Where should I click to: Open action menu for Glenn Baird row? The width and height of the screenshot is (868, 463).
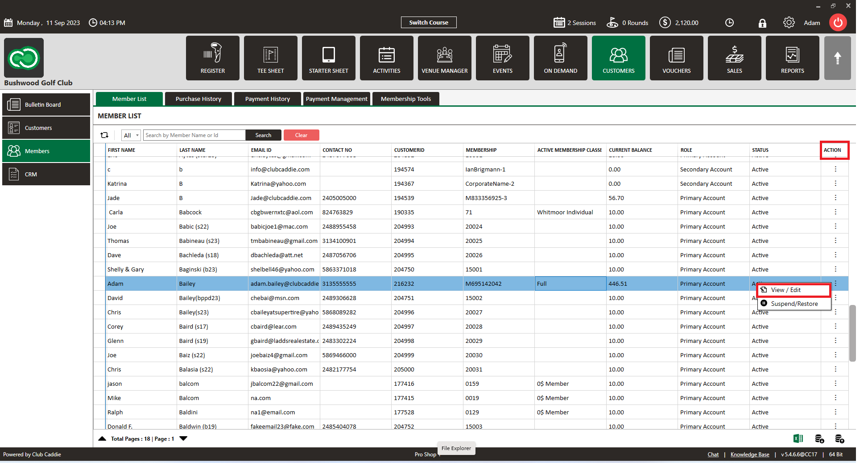tap(835, 341)
